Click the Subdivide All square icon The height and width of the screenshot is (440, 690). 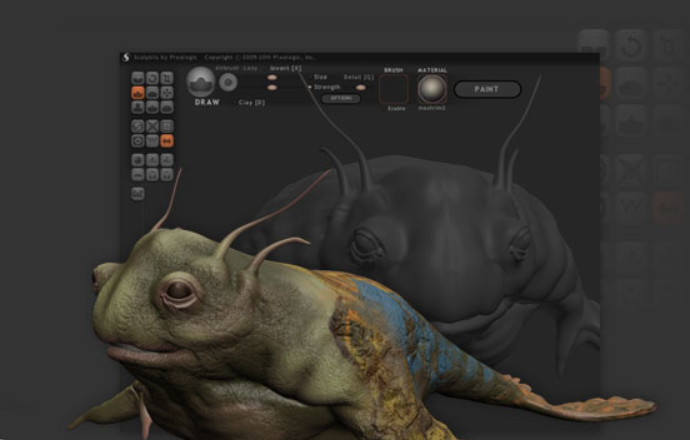click(167, 126)
